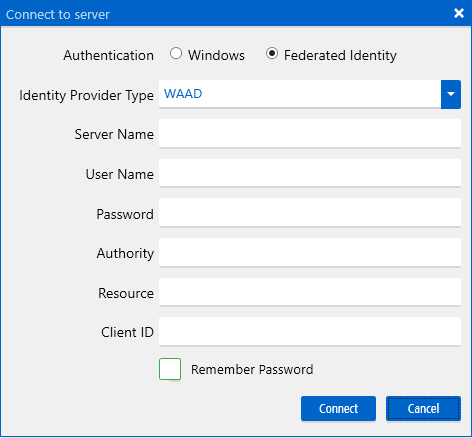Click the Windows option label text
This screenshot has height=438, width=472.
point(216,55)
